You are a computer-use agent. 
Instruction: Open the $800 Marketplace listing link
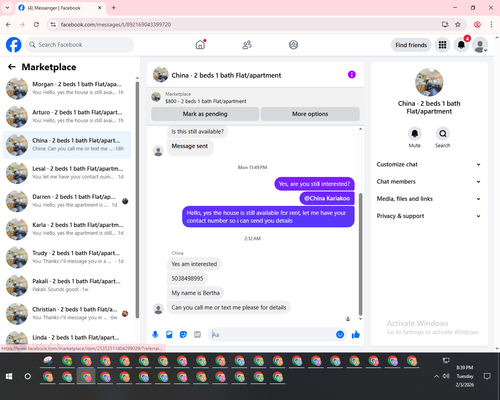[x=206, y=101]
